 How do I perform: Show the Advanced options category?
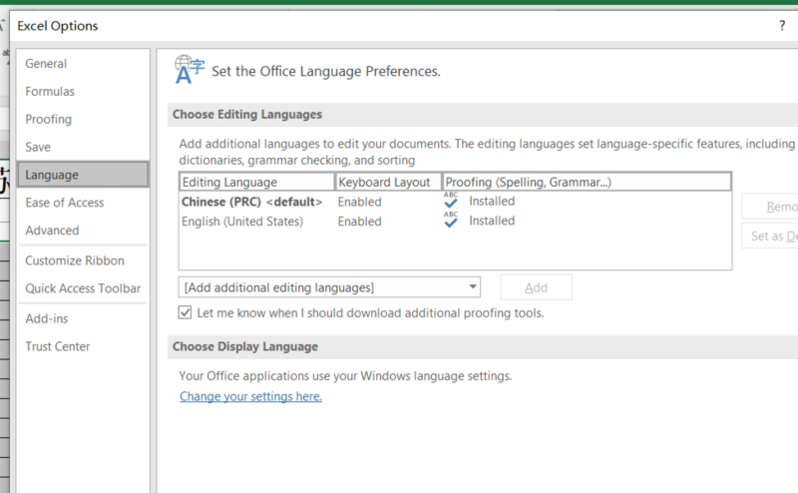click(x=52, y=231)
